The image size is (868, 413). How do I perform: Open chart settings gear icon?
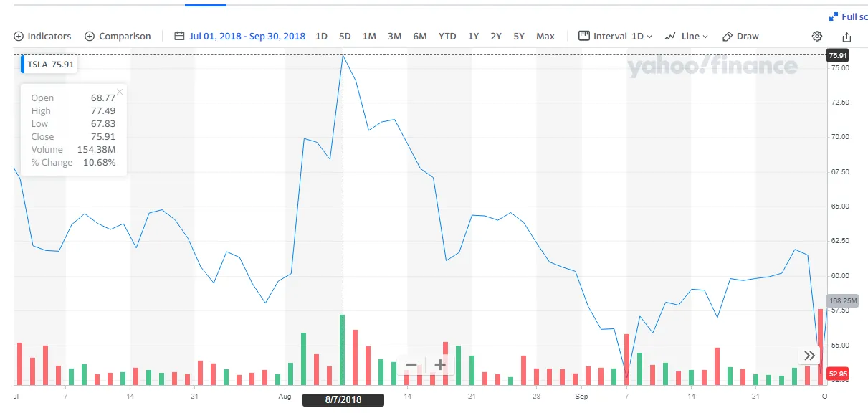(x=817, y=37)
